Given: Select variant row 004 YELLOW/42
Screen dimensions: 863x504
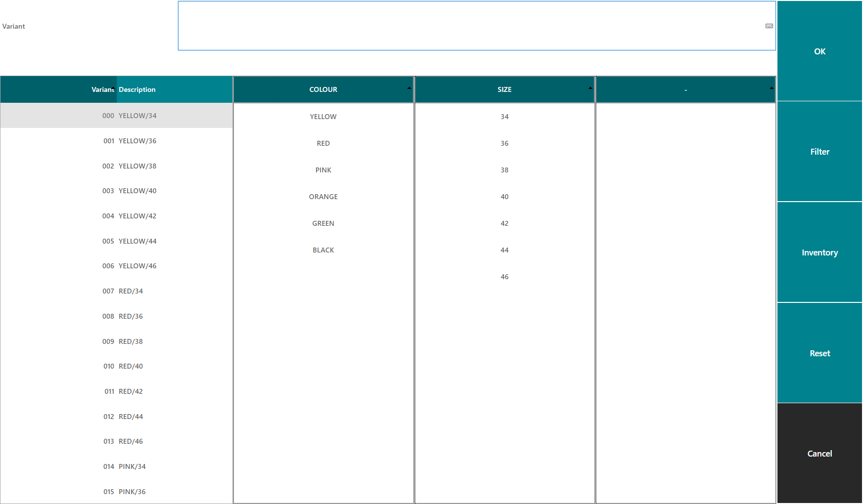Looking at the screenshot, I should 116,216.
